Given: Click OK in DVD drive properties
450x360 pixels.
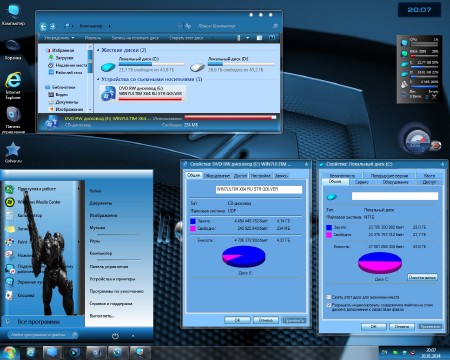Looking at the screenshot, I should (237, 320).
